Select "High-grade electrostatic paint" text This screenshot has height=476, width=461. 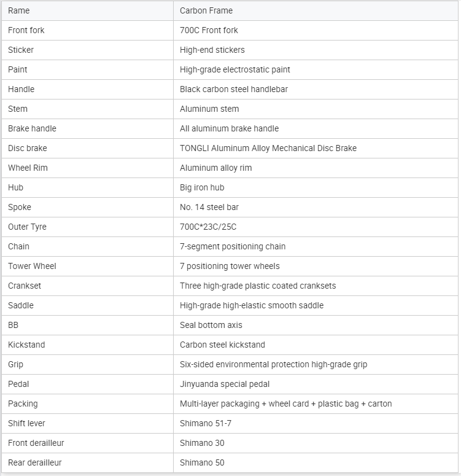(235, 69)
